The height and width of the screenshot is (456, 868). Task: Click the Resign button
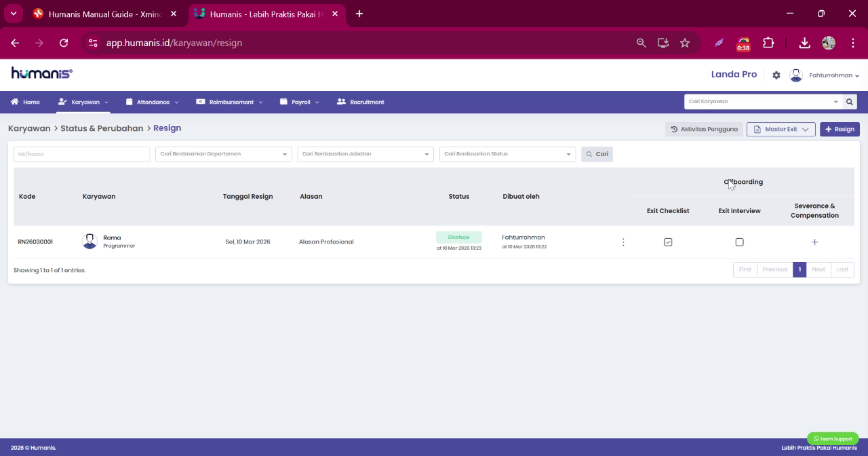[x=840, y=129]
